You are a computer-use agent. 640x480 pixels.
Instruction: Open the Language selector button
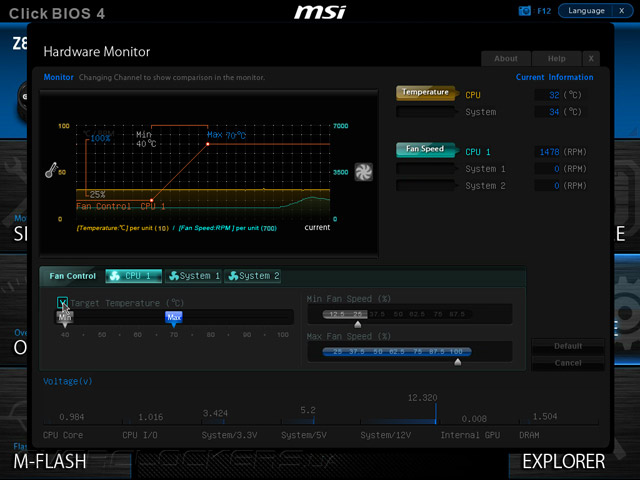[x=586, y=11]
